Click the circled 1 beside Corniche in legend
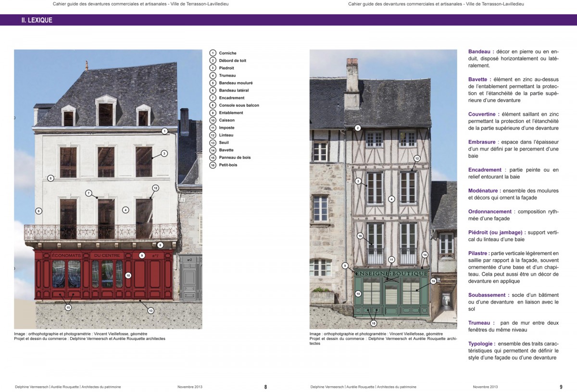The image size is (577, 392). (213, 53)
